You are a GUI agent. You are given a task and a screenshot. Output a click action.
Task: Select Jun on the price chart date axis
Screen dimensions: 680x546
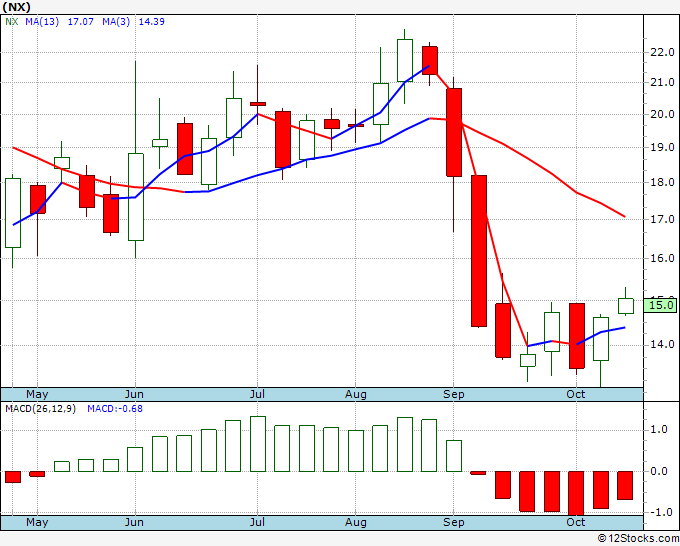point(134,394)
